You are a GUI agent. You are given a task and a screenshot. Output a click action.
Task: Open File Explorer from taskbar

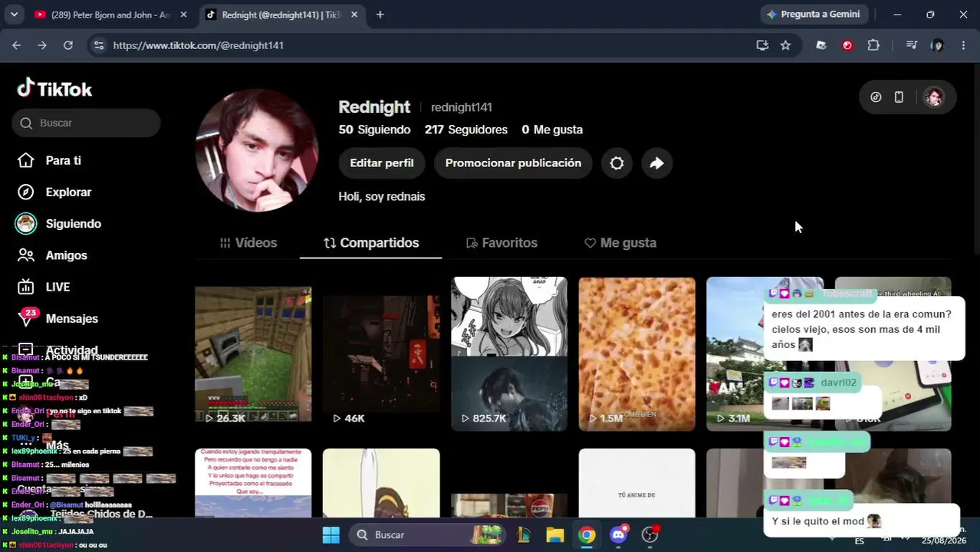[555, 534]
